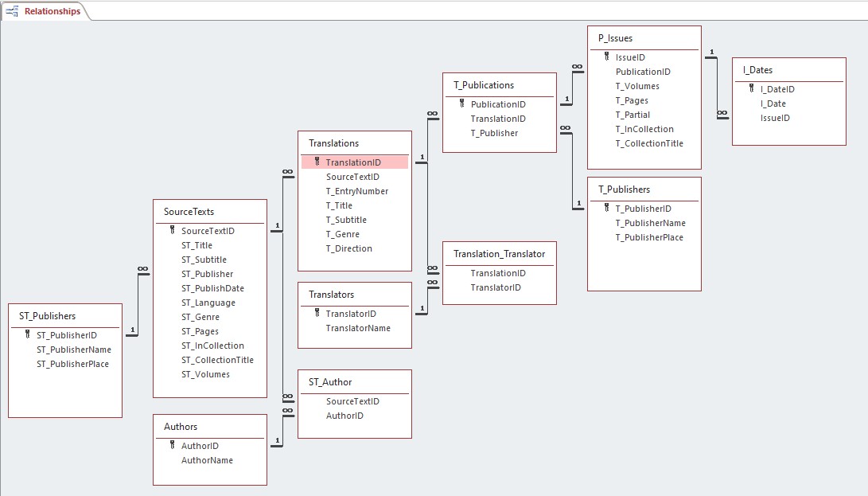The image size is (868, 496).
Task: Choose the T_EntryNumber field in Translations
Action: 357,191
